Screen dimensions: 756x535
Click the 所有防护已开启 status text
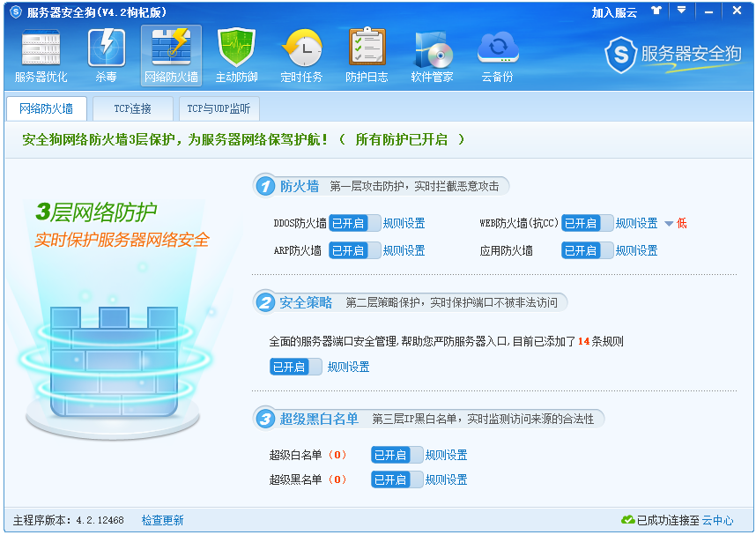point(401,140)
